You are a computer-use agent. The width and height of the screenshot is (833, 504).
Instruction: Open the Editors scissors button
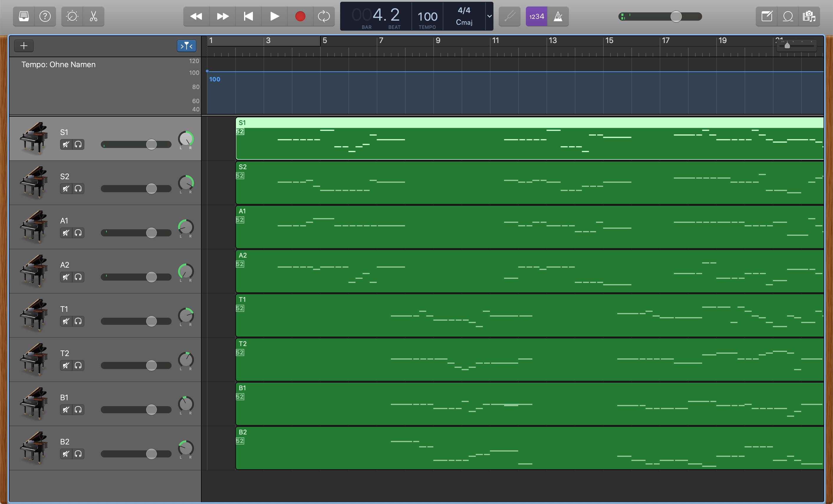pos(94,16)
